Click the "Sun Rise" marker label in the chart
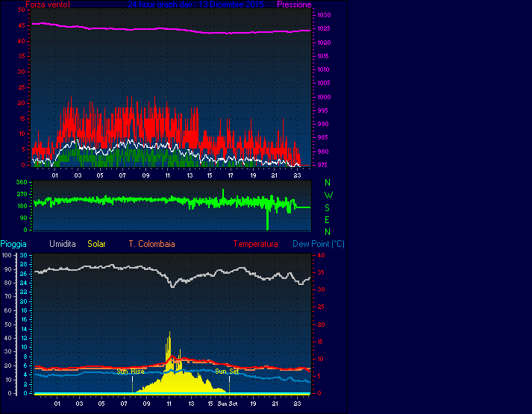The image size is (532, 414). click(x=131, y=371)
